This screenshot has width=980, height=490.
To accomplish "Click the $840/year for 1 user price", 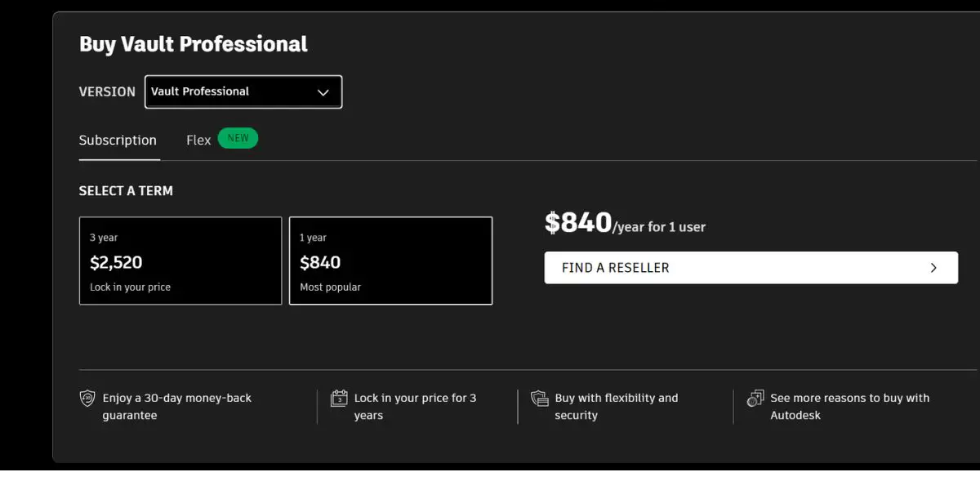I will coord(626,223).
